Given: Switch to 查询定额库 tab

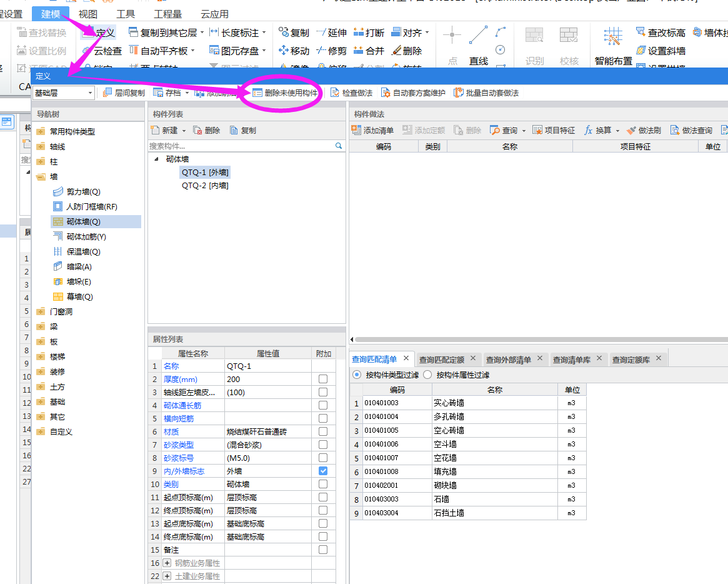Looking at the screenshot, I should [631, 360].
